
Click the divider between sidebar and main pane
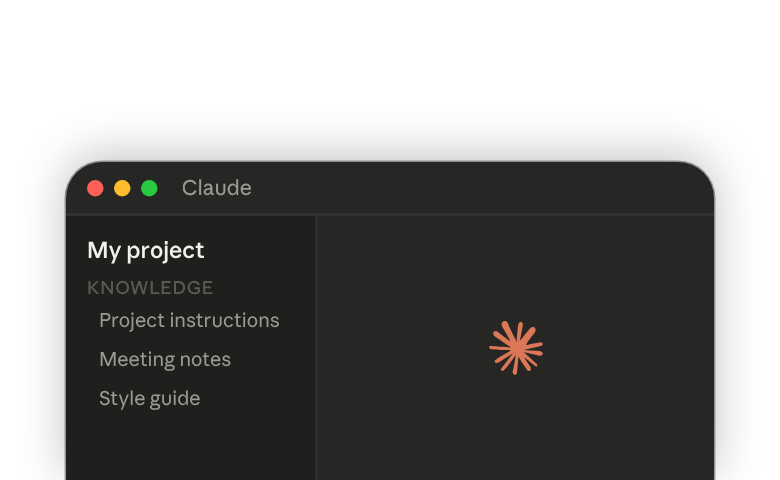pyautogui.click(x=315, y=348)
